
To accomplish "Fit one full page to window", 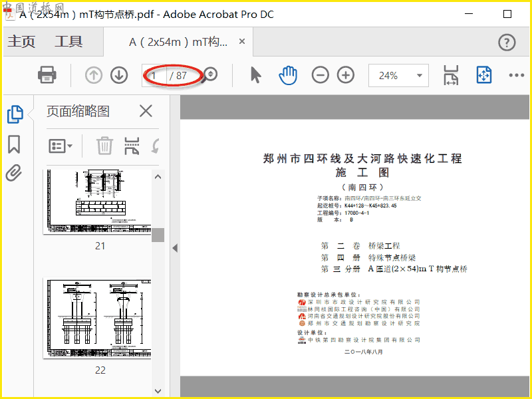I will 484,75.
